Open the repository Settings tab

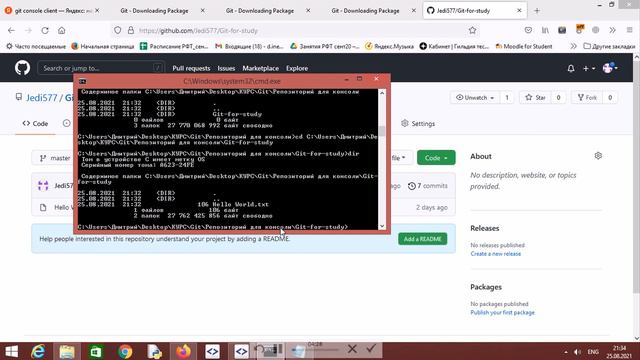[418, 123]
